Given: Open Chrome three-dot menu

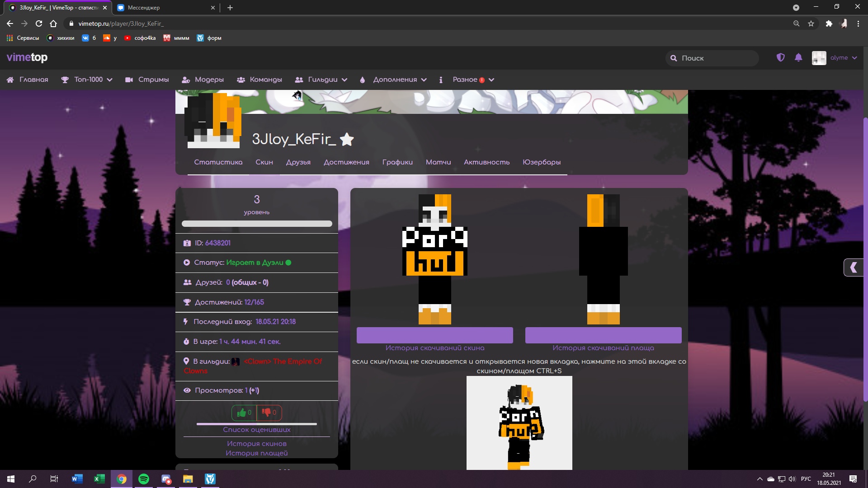Looking at the screenshot, I should click(858, 23).
